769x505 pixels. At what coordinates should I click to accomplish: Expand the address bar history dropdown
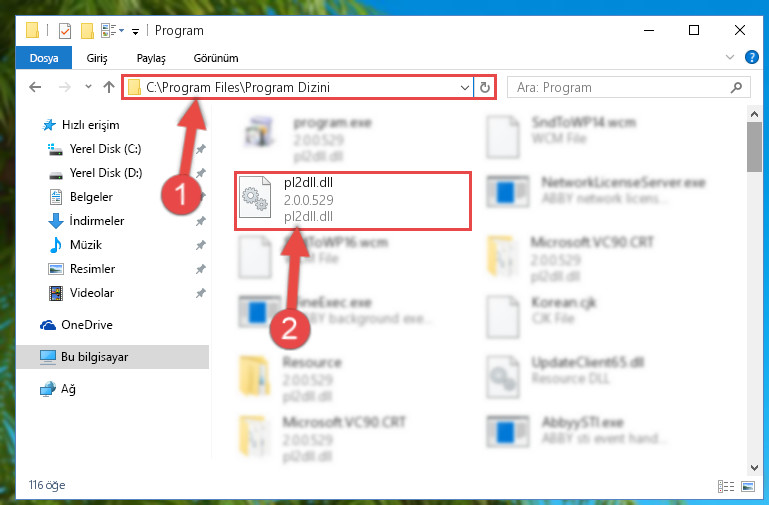tap(464, 88)
